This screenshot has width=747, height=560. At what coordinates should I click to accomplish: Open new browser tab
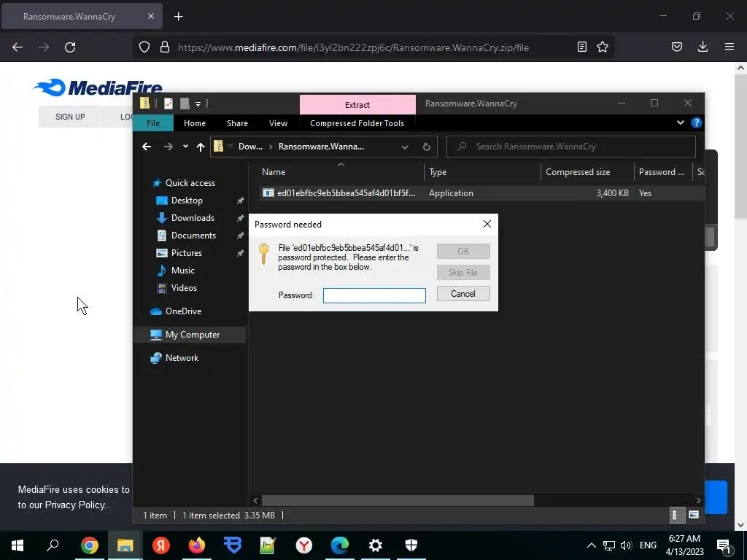tap(178, 17)
